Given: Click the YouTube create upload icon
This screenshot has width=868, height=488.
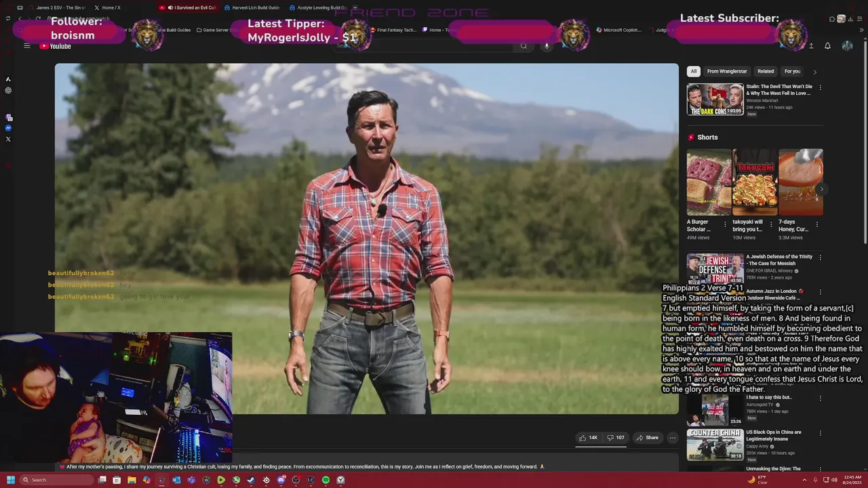Looking at the screenshot, I should (811, 46).
